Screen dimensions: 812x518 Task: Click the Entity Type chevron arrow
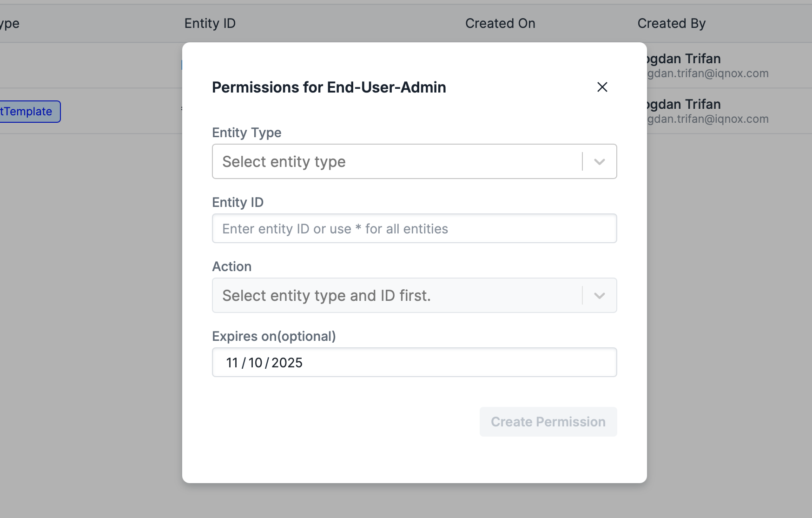(x=599, y=162)
